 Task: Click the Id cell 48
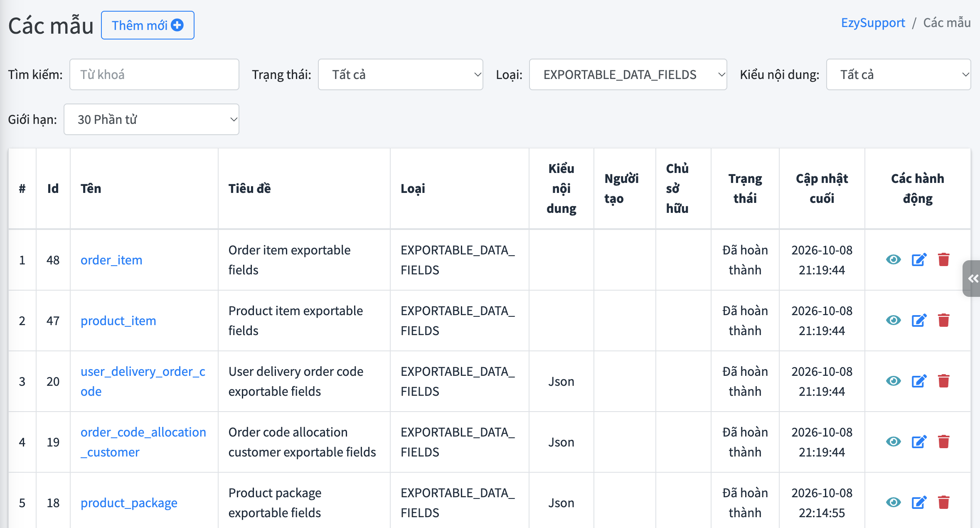(53, 260)
